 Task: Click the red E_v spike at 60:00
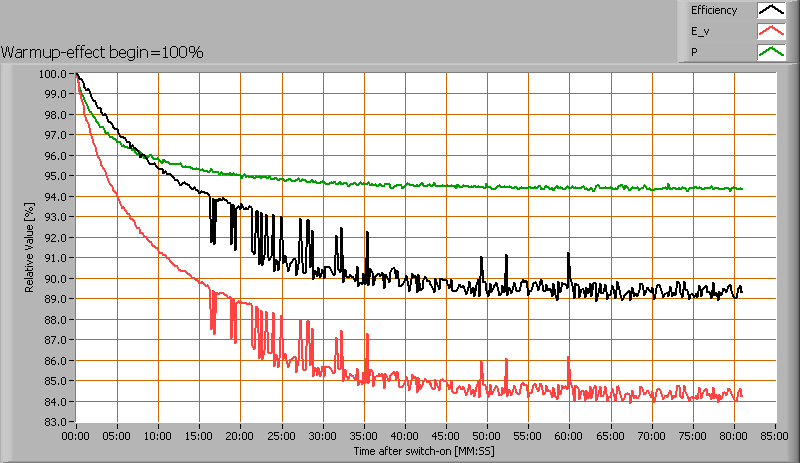(x=568, y=359)
